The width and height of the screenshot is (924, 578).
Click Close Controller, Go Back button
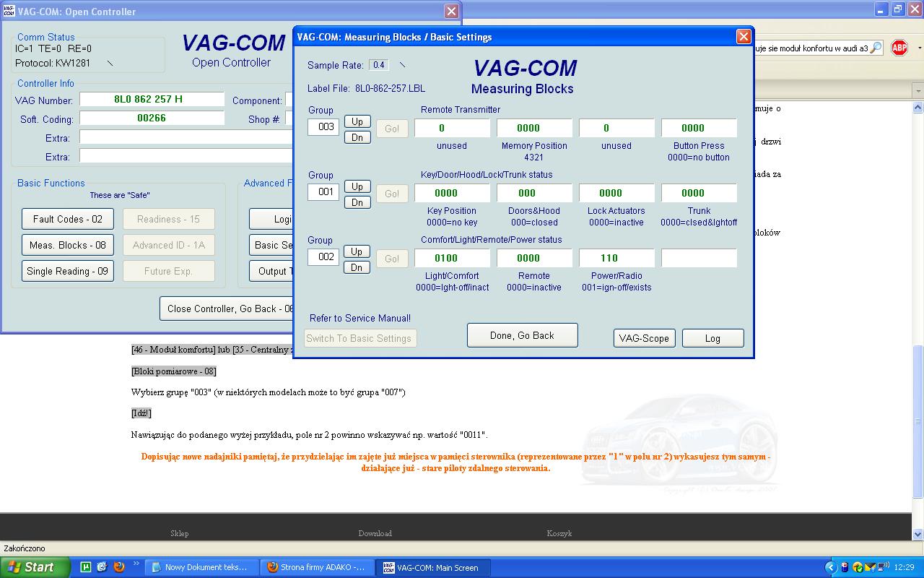(227, 309)
